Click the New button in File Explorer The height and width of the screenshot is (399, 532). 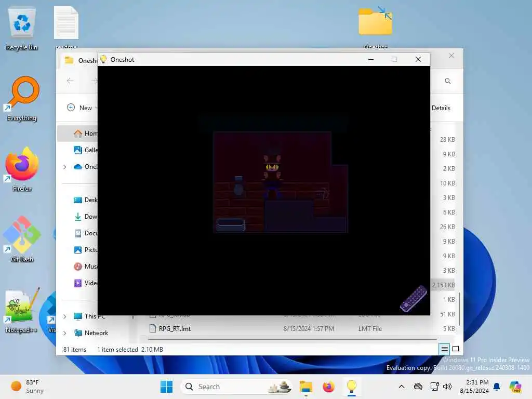(80, 108)
